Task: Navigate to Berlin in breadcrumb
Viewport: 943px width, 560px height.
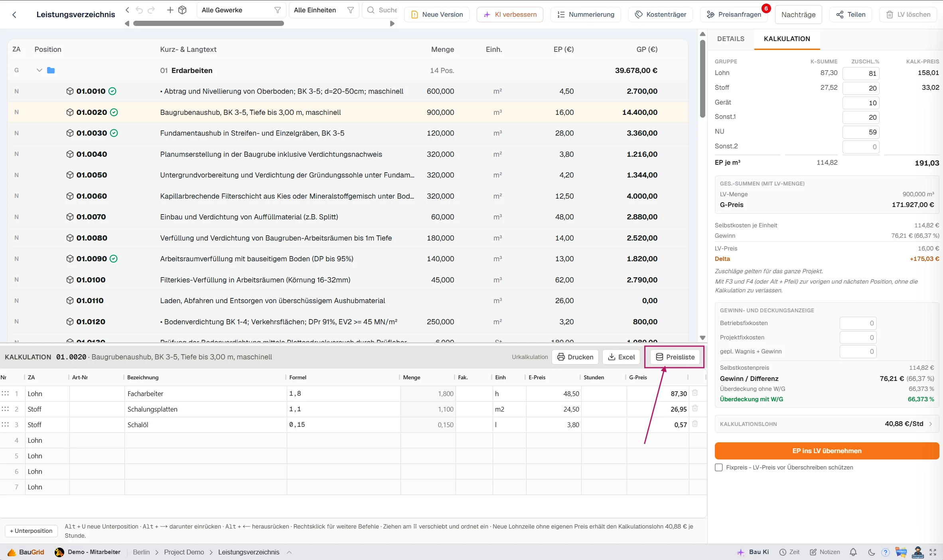Action: click(x=141, y=552)
